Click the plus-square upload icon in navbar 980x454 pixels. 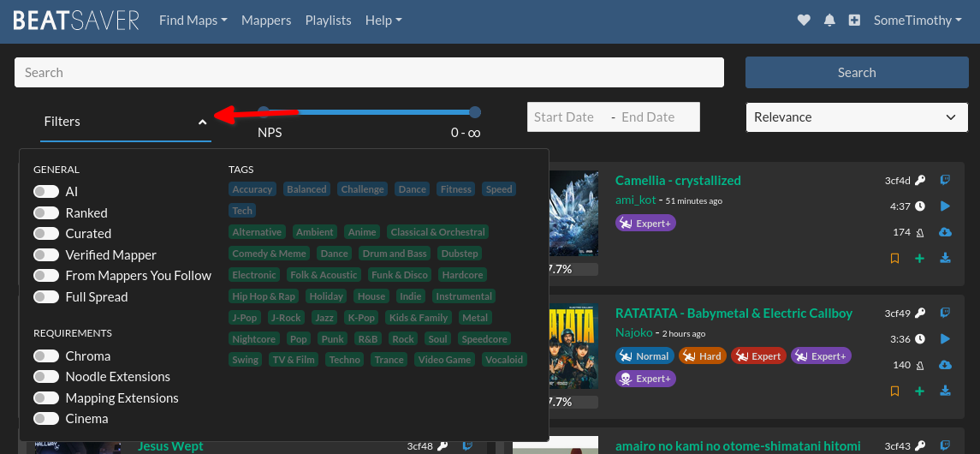[x=854, y=21]
